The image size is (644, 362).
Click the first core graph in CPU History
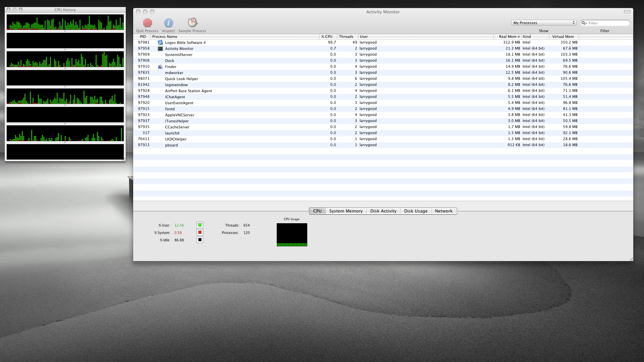(65, 22)
